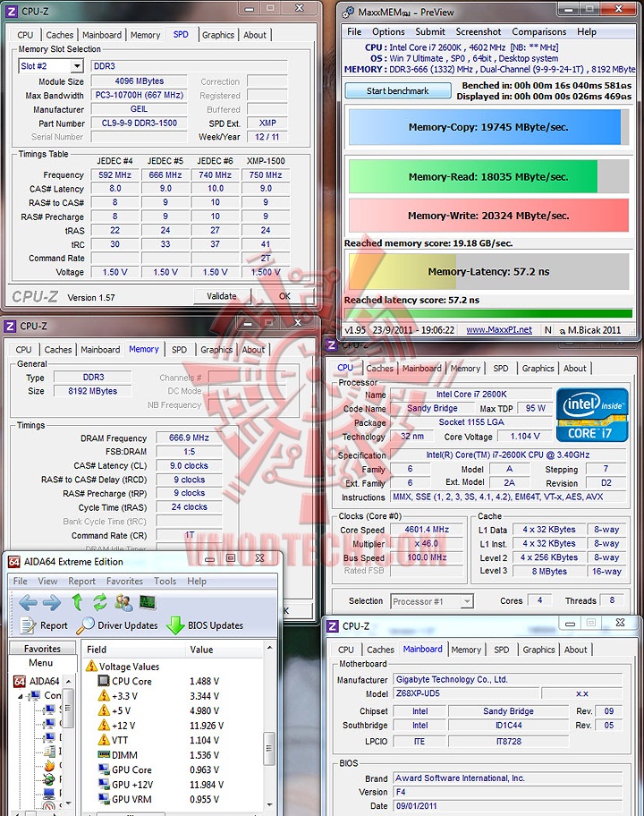Create a Report in AIDA64

[44, 625]
